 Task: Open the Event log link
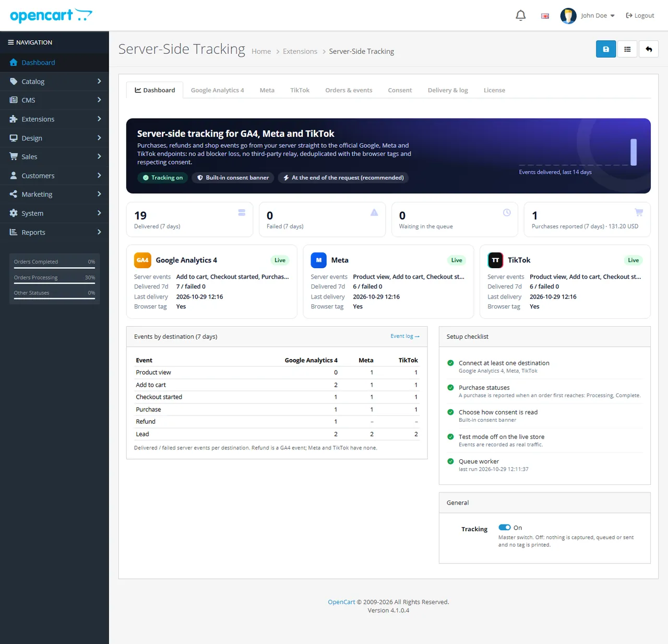(405, 336)
